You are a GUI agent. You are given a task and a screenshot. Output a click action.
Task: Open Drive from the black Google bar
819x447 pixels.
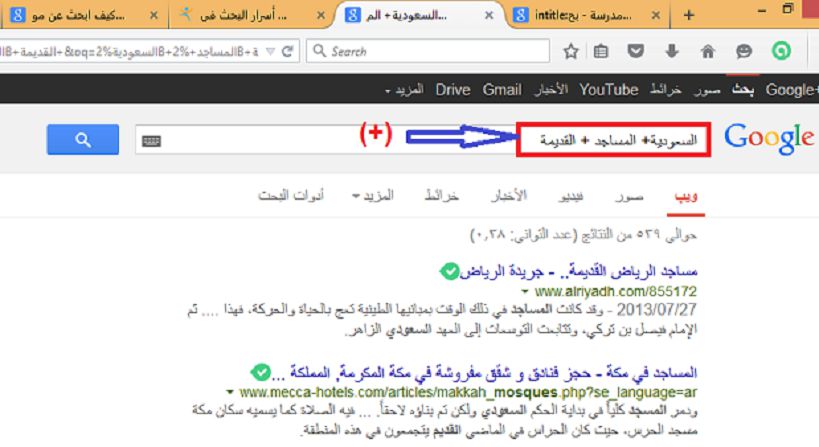click(453, 90)
